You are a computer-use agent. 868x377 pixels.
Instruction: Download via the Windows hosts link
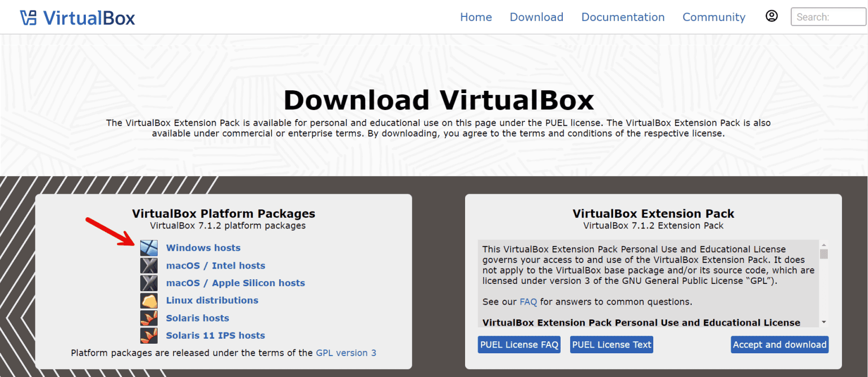203,248
